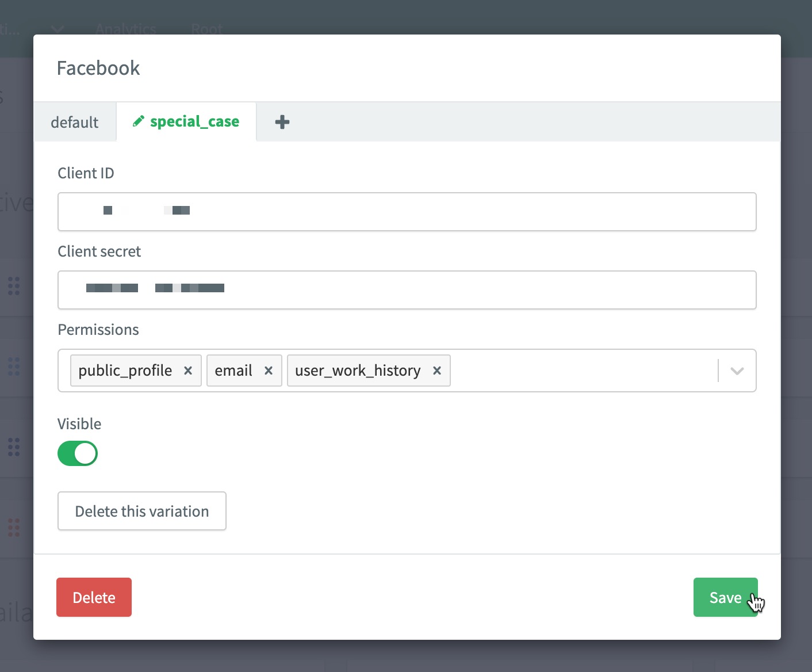
Task: Add a new variation with the plus icon
Action: 282,122
